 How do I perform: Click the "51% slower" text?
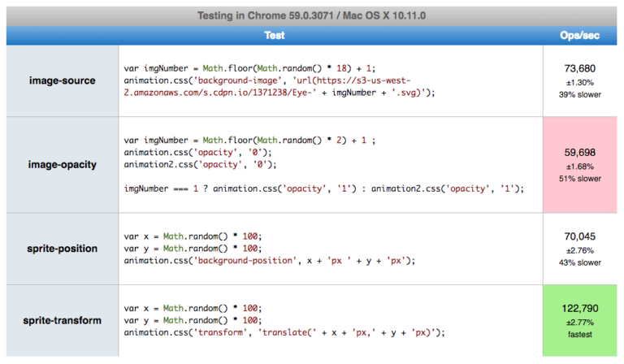click(x=579, y=179)
